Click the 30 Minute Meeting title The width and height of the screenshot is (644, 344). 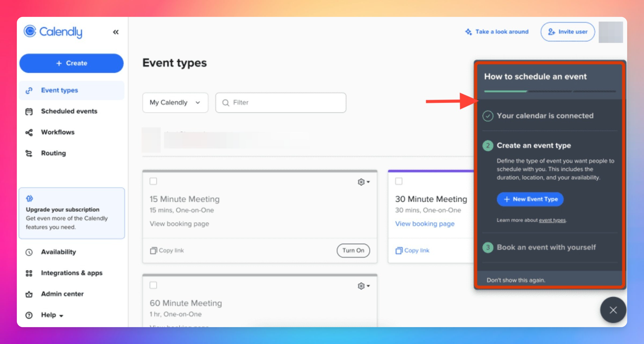431,199
